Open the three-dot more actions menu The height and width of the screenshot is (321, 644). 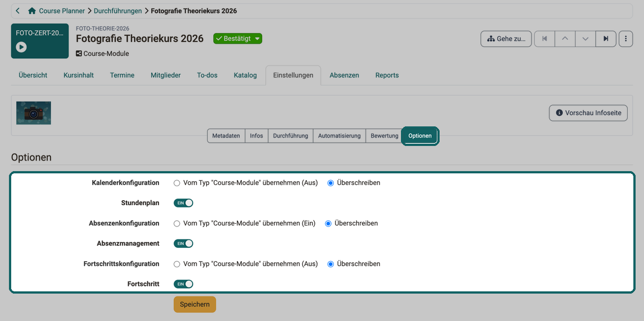pos(626,39)
